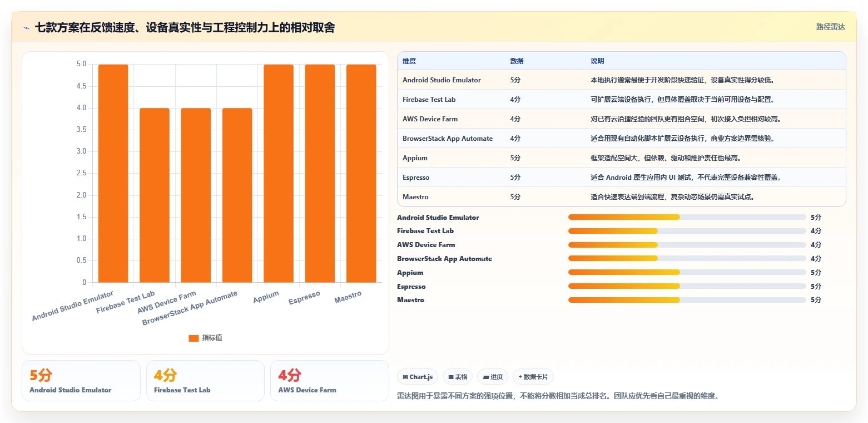Click Espresso in the table's 维度 column
This screenshot has height=423, width=868.
[416, 178]
